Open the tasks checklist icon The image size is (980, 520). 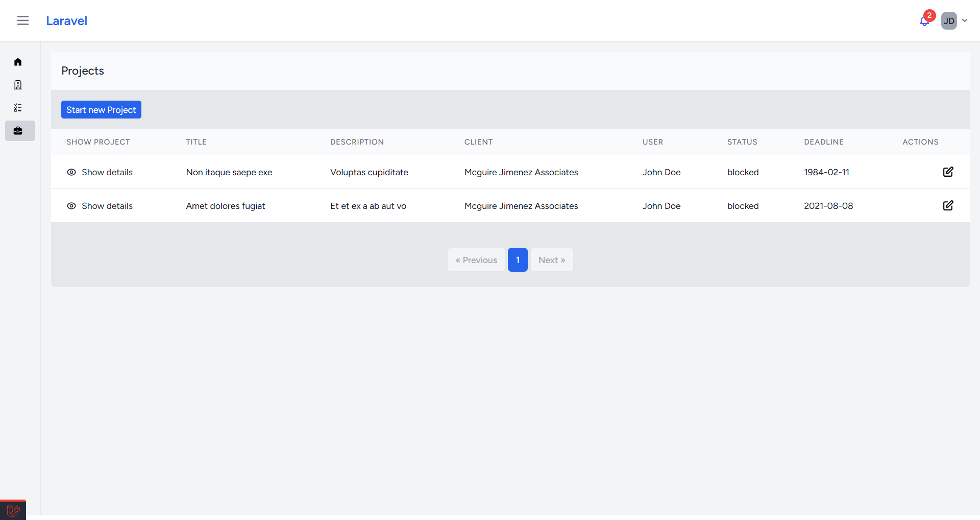pos(18,108)
